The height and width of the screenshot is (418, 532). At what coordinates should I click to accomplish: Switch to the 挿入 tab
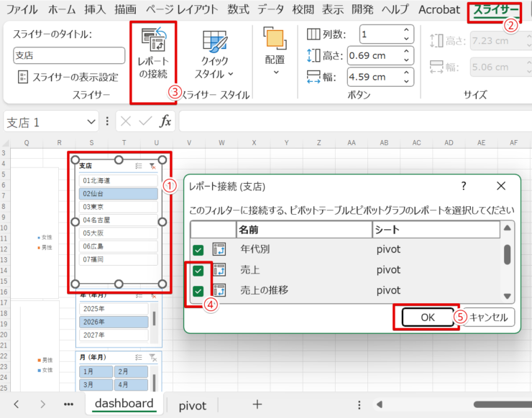coord(95,9)
